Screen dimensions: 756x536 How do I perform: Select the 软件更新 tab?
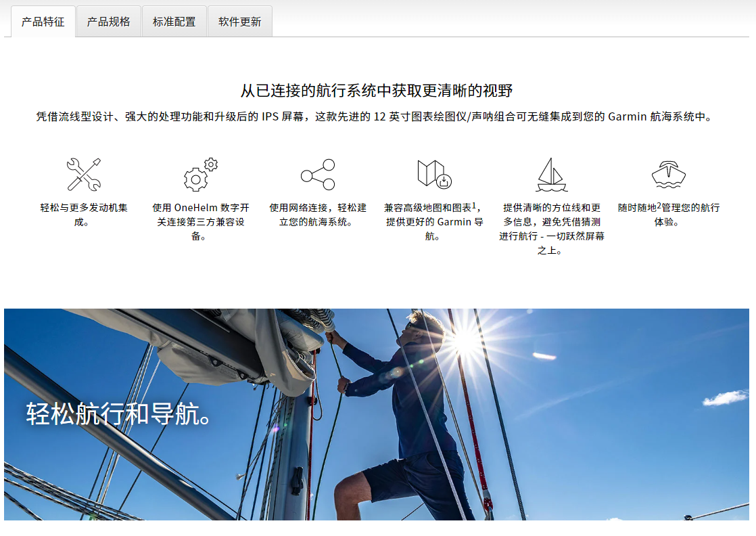(x=239, y=22)
